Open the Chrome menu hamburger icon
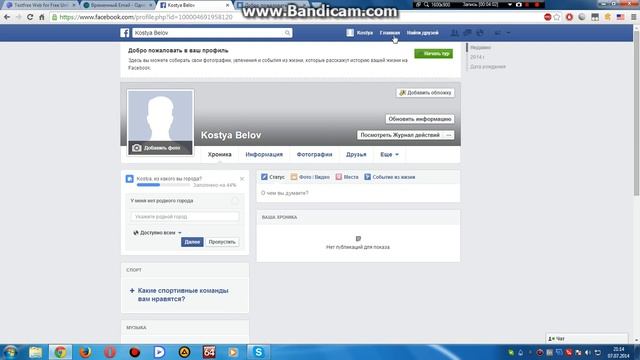The image size is (640, 360). point(633,17)
